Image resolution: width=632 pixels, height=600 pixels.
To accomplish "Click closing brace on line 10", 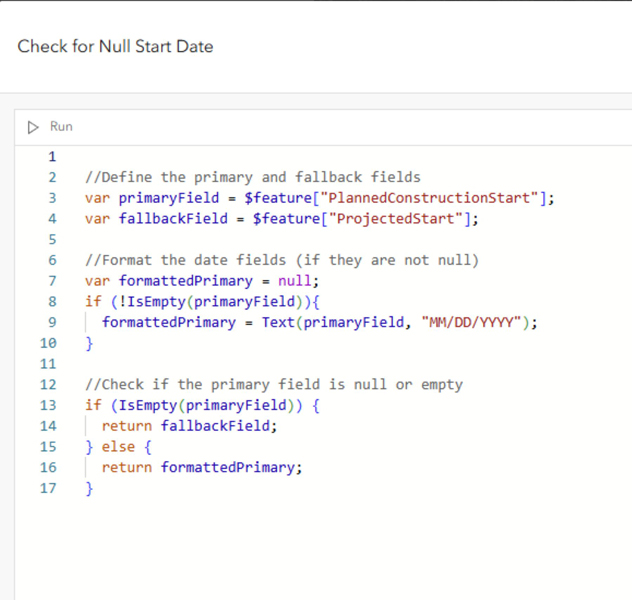I will tap(89, 343).
